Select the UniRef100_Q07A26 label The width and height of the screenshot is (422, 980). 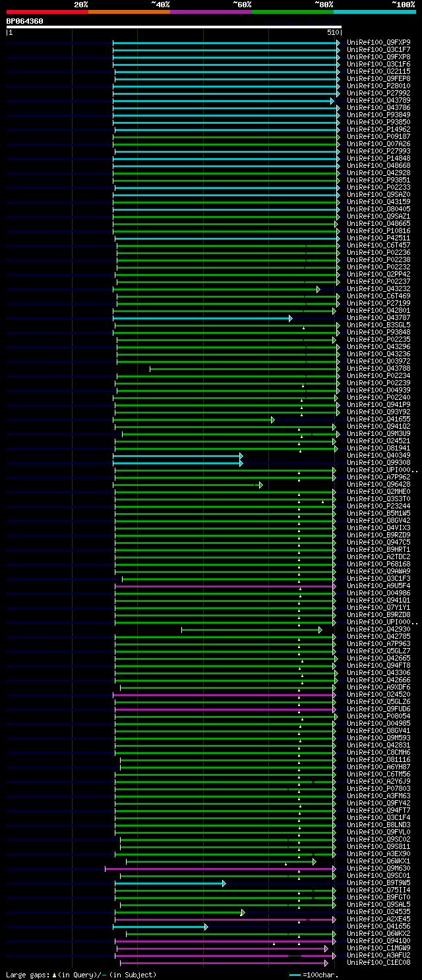click(378, 144)
